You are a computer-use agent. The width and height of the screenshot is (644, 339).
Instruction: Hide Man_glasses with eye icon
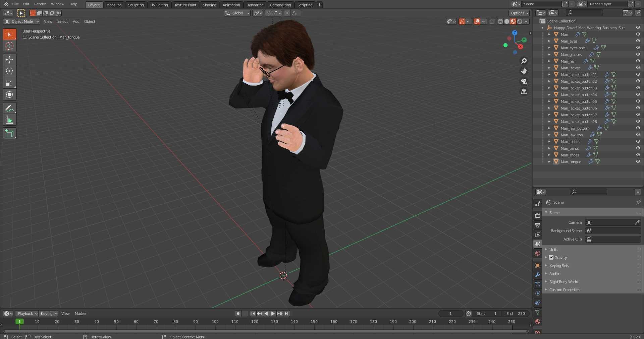(x=638, y=55)
